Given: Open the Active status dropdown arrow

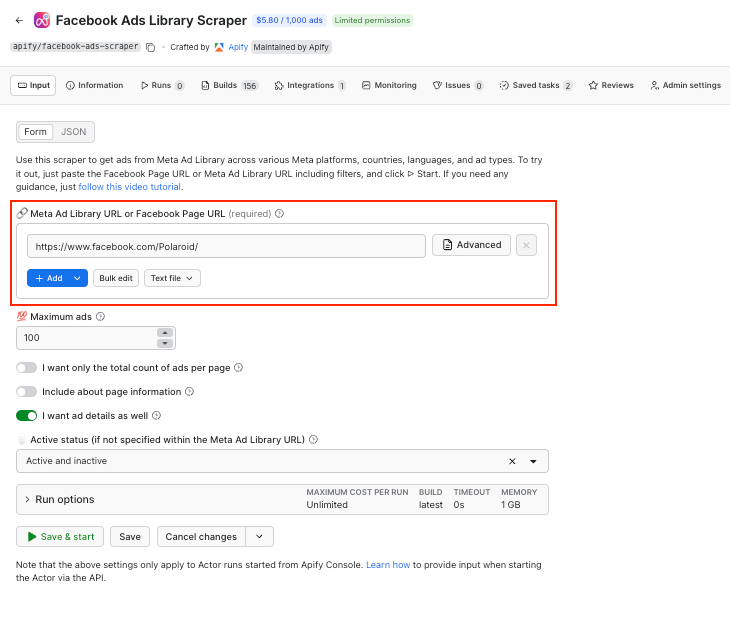Looking at the screenshot, I should click(534, 461).
